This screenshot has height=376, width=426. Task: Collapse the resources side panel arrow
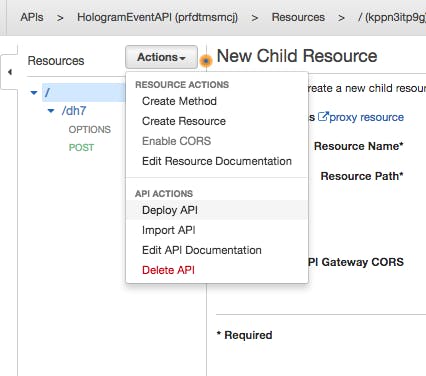click(10, 72)
